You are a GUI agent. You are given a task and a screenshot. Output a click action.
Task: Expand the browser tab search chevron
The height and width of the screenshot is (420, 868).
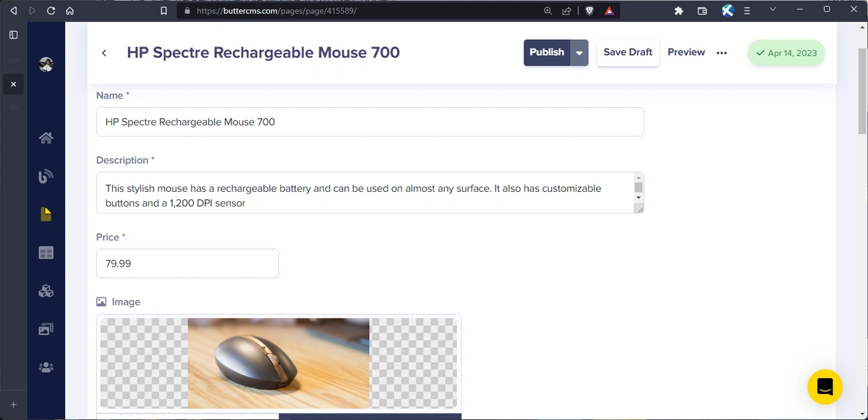(x=773, y=9)
